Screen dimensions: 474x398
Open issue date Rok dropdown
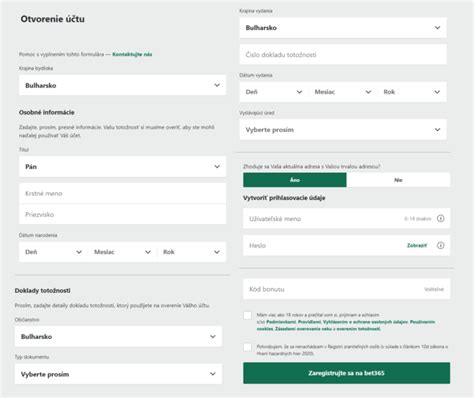click(x=412, y=92)
